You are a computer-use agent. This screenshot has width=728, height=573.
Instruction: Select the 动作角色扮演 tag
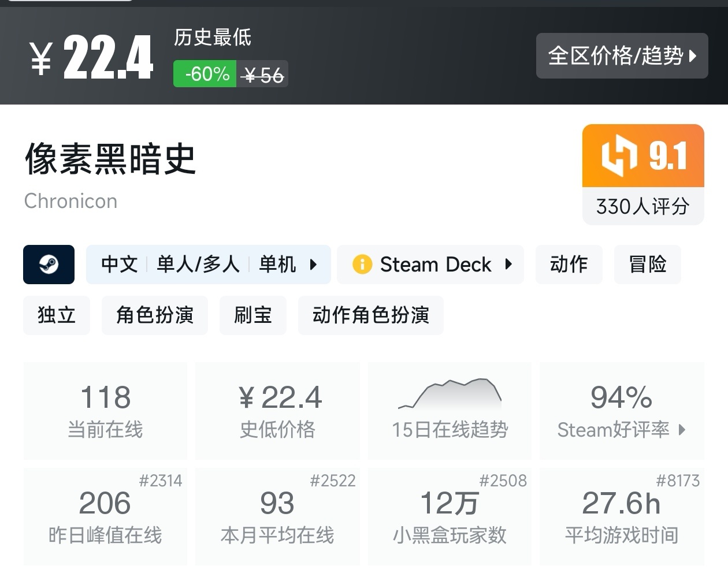click(370, 315)
